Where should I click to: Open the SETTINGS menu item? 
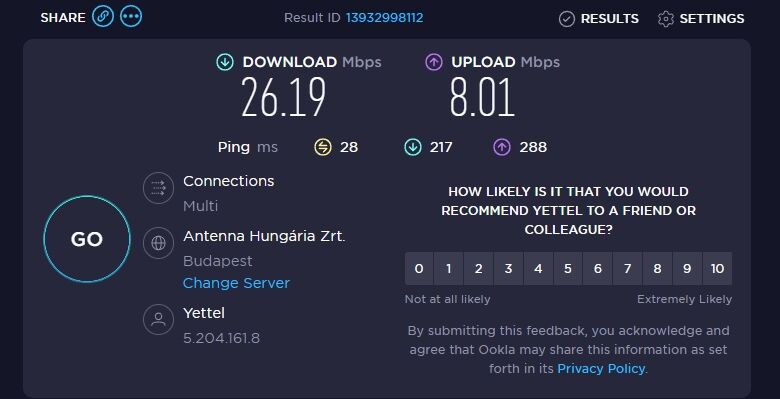pos(701,19)
